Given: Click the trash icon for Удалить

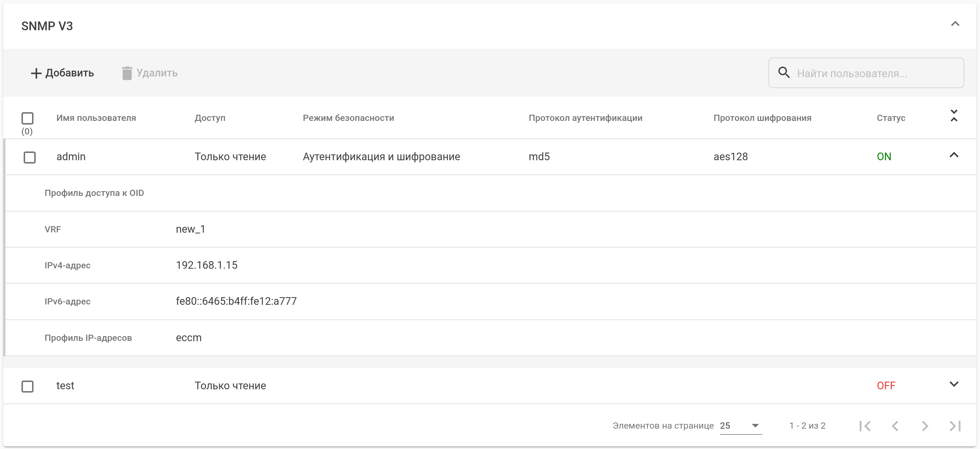Looking at the screenshot, I should [127, 73].
